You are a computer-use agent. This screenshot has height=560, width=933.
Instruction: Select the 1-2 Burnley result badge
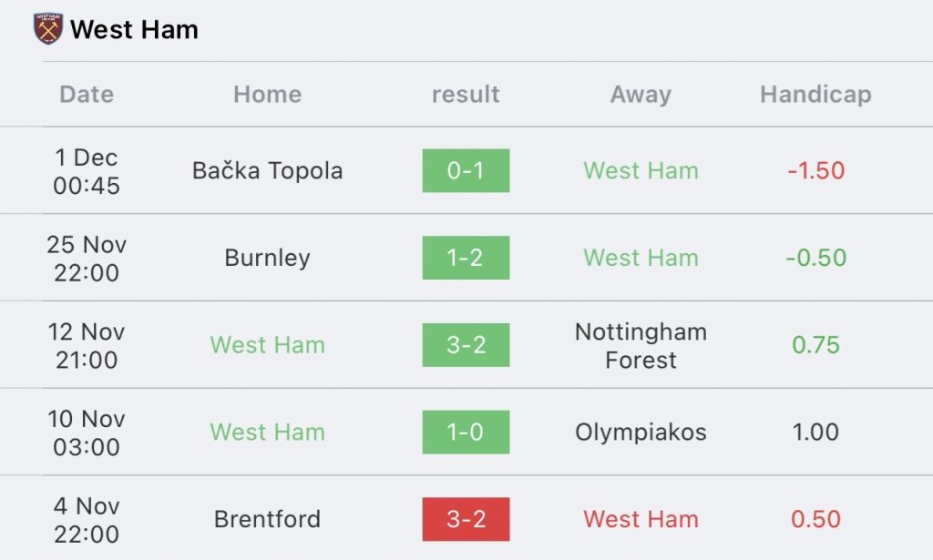pyautogui.click(x=466, y=258)
